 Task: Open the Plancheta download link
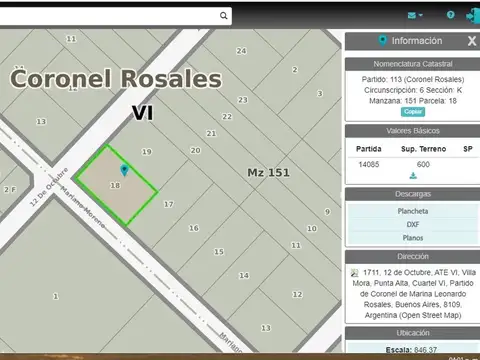413,211
